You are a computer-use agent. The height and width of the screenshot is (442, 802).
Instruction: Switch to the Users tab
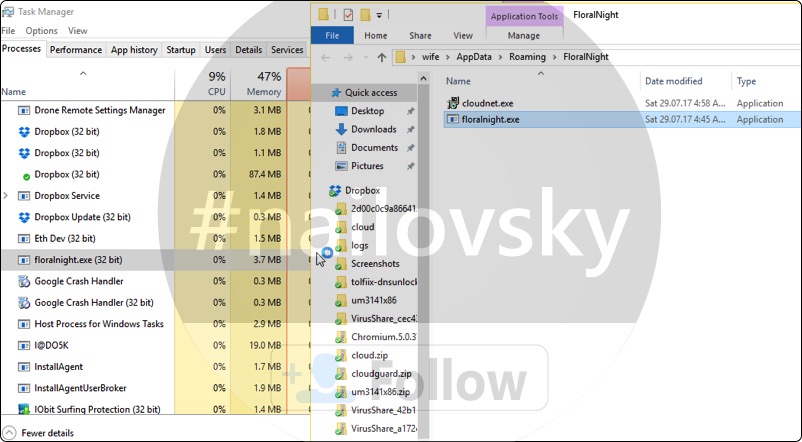click(215, 50)
